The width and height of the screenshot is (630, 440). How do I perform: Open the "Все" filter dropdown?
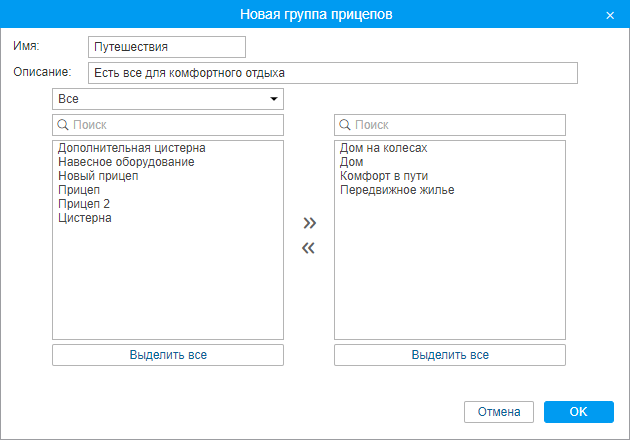[168, 99]
